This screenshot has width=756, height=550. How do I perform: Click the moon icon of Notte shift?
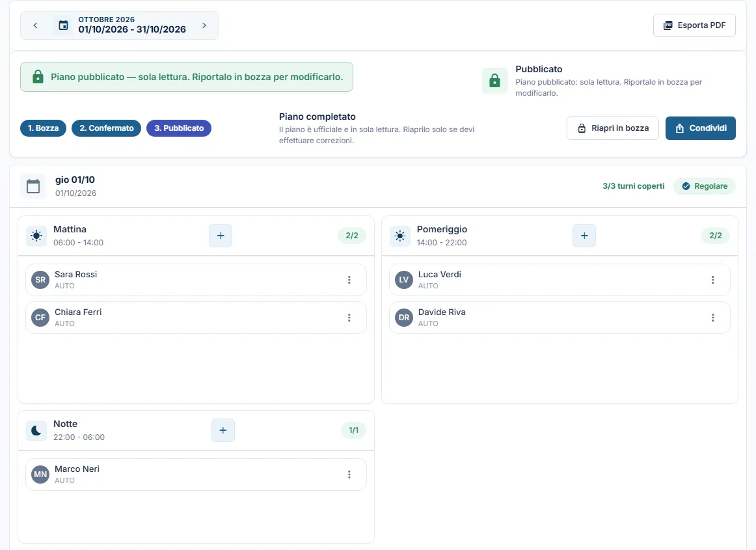click(36, 430)
